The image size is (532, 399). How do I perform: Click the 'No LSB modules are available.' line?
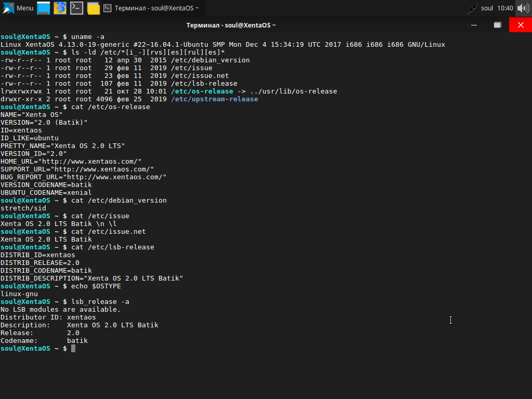click(60, 310)
